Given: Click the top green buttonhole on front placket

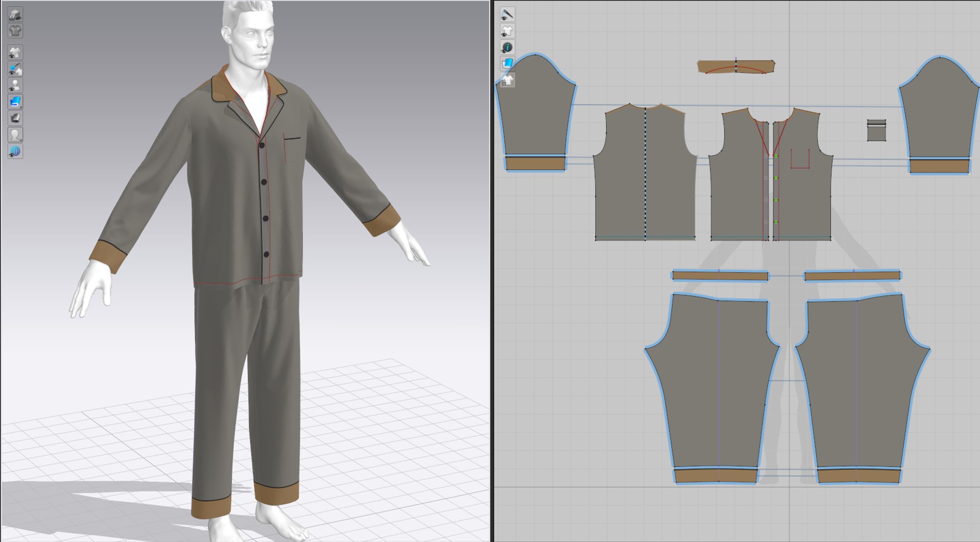Looking at the screenshot, I should coord(776,156).
